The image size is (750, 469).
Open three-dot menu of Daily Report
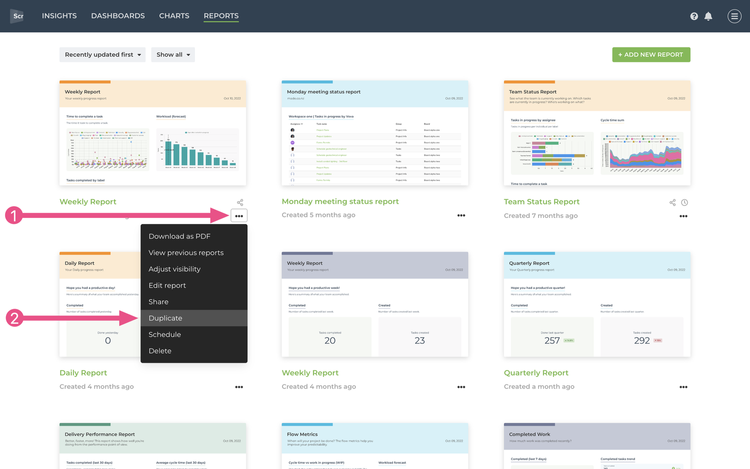point(239,387)
